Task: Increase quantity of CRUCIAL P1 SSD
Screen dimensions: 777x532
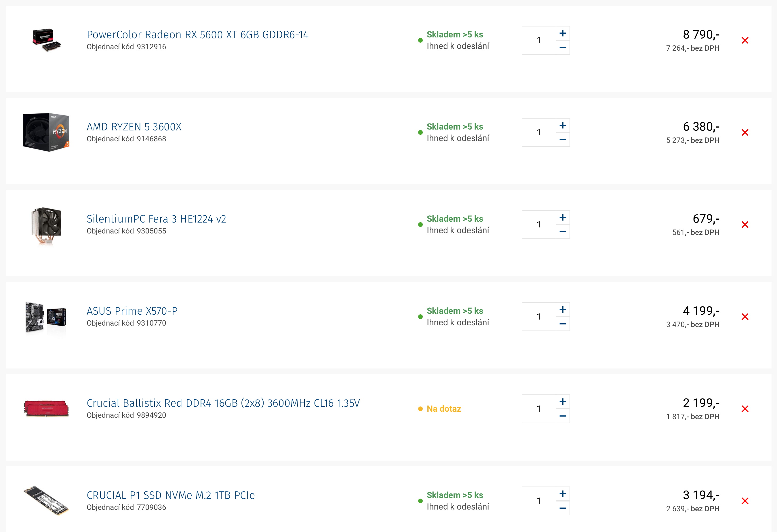Action: pyautogui.click(x=563, y=494)
